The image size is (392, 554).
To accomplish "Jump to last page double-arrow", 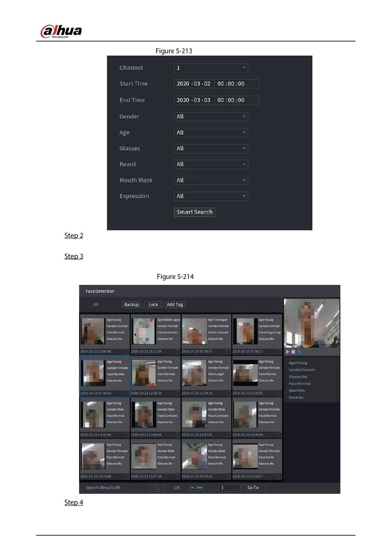I will coord(200,488).
